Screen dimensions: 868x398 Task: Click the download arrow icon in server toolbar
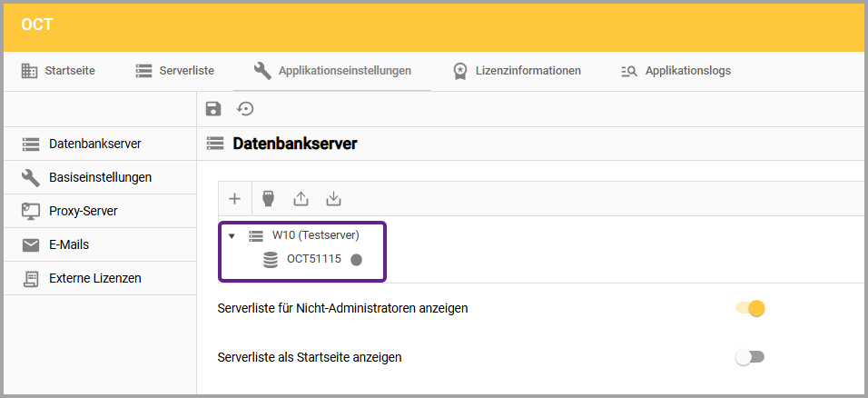333,198
